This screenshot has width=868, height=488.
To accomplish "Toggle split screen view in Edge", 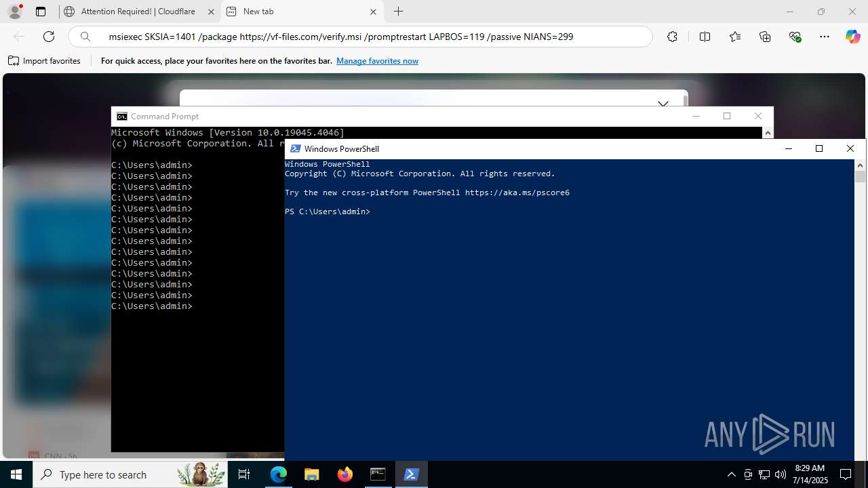I will pos(705,37).
